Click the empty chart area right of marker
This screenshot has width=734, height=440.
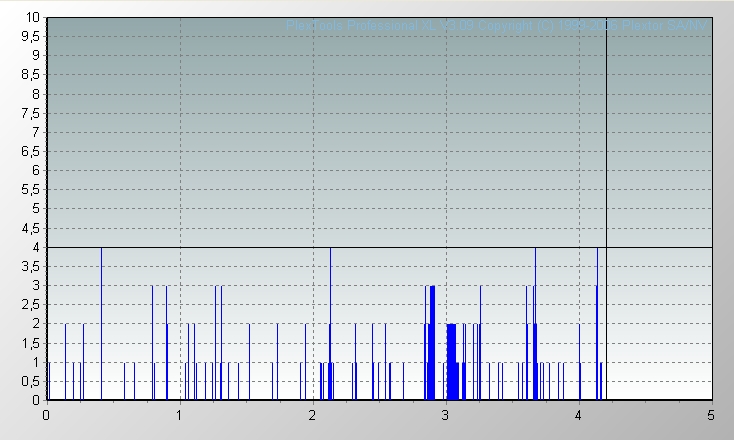[x=658, y=320]
